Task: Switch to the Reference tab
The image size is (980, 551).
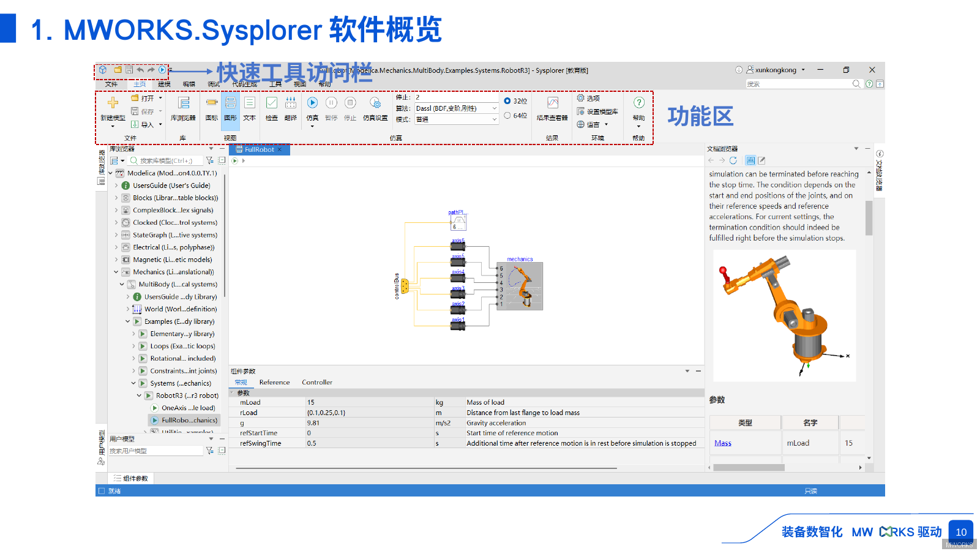Action: coord(275,382)
